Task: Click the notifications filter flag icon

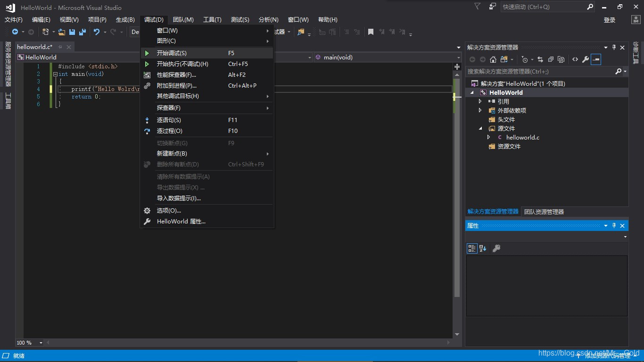Action: [x=478, y=7]
